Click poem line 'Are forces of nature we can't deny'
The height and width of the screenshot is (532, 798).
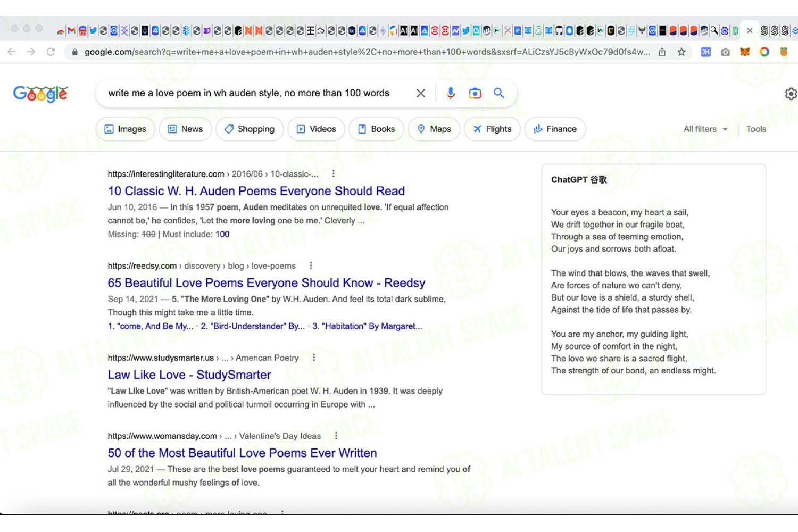click(x=616, y=286)
